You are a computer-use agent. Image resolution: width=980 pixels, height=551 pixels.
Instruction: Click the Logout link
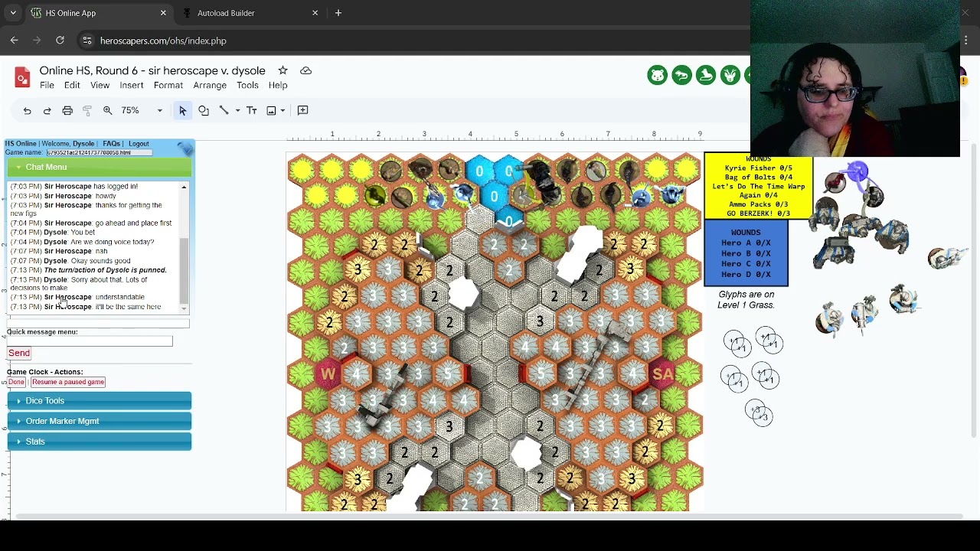click(x=139, y=144)
